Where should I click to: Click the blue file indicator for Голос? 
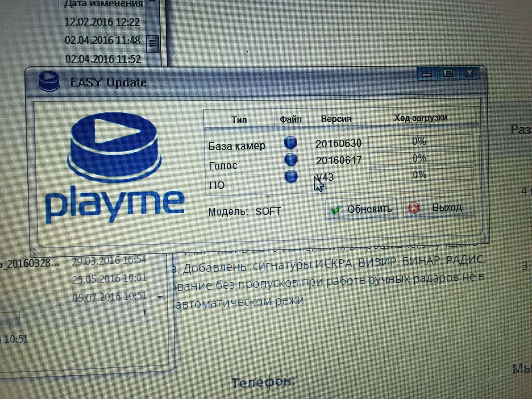(290, 159)
